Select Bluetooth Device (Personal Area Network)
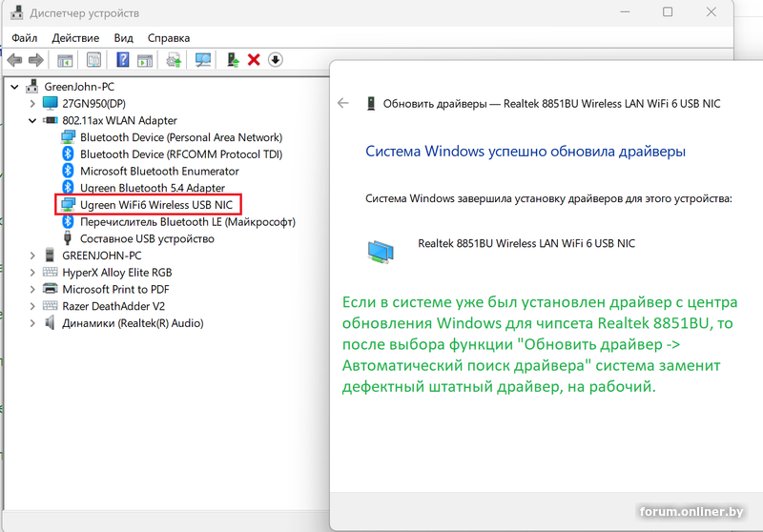This screenshot has width=763, height=532. tap(181, 137)
